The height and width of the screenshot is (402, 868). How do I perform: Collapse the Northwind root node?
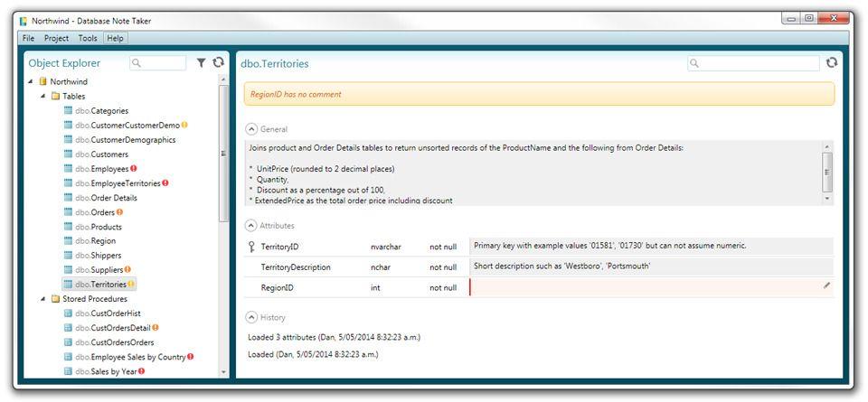pyautogui.click(x=31, y=81)
